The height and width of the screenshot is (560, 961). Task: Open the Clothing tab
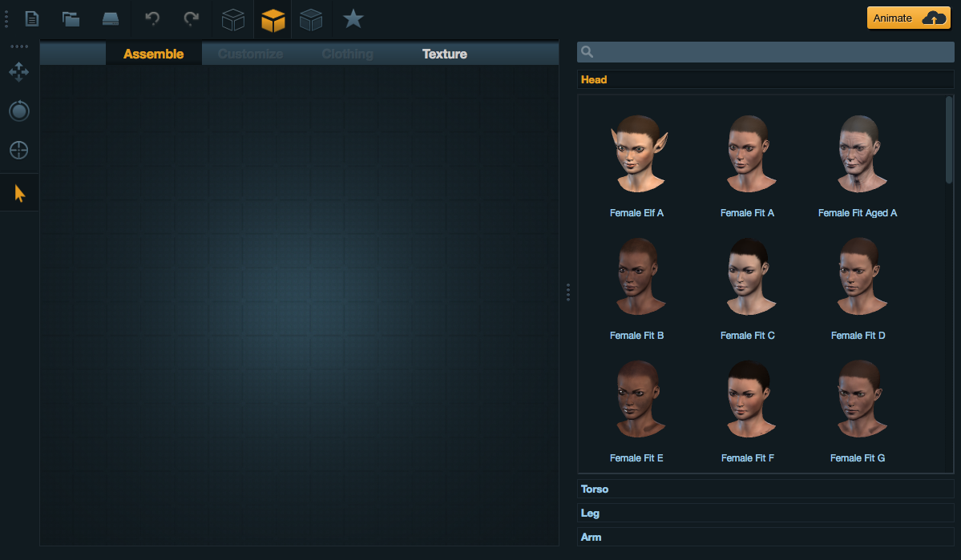(x=348, y=54)
